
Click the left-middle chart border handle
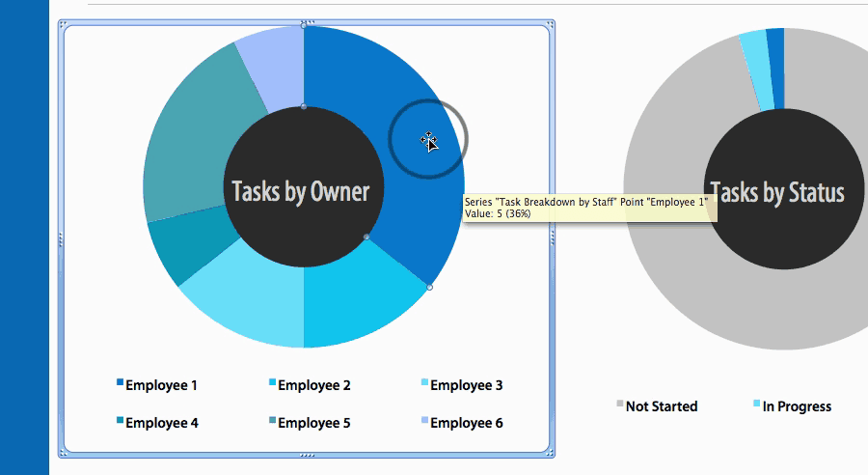pos(61,238)
